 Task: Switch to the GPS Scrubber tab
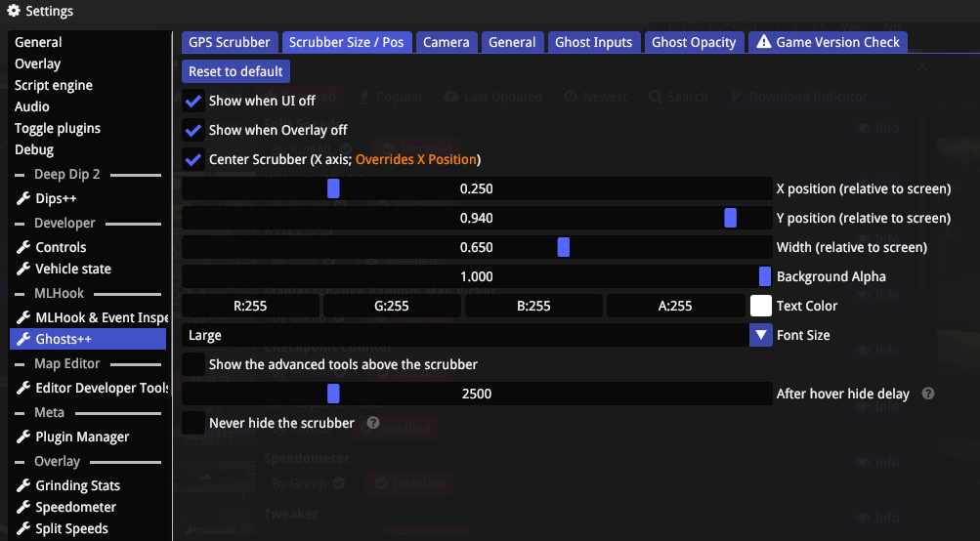coord(230,42)
